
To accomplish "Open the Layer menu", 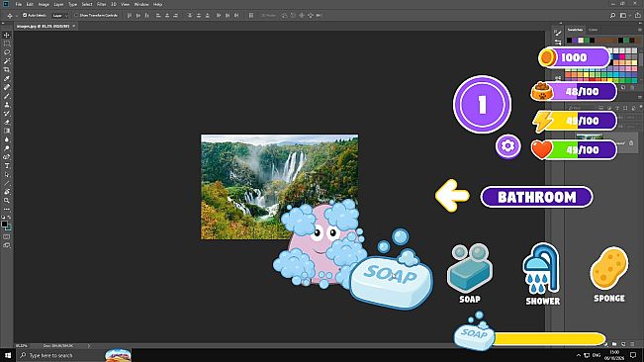I will (58, 4).
